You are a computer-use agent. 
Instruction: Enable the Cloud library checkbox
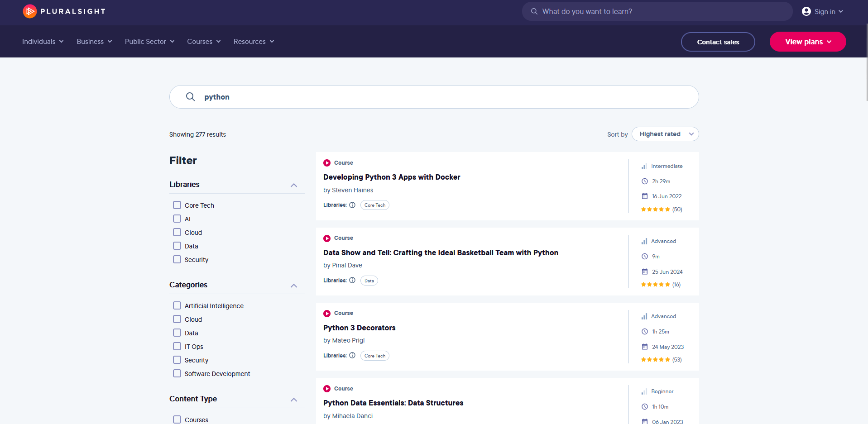coord(177,232)
